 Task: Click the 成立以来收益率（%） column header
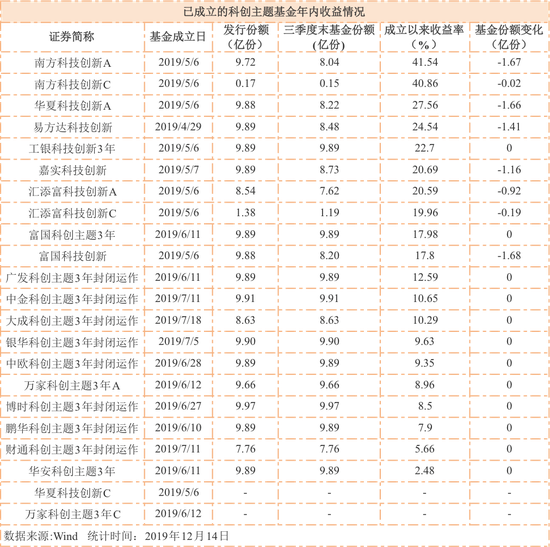(424, 37)
